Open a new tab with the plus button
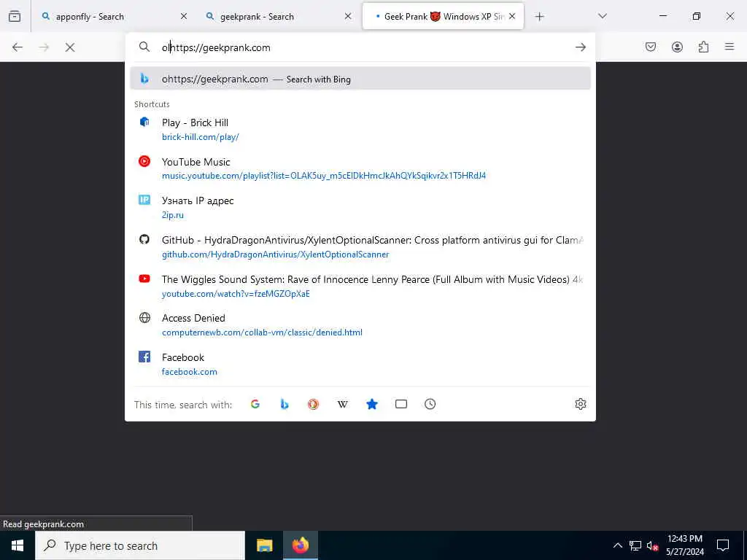747x560 pixels. [539, 17]
